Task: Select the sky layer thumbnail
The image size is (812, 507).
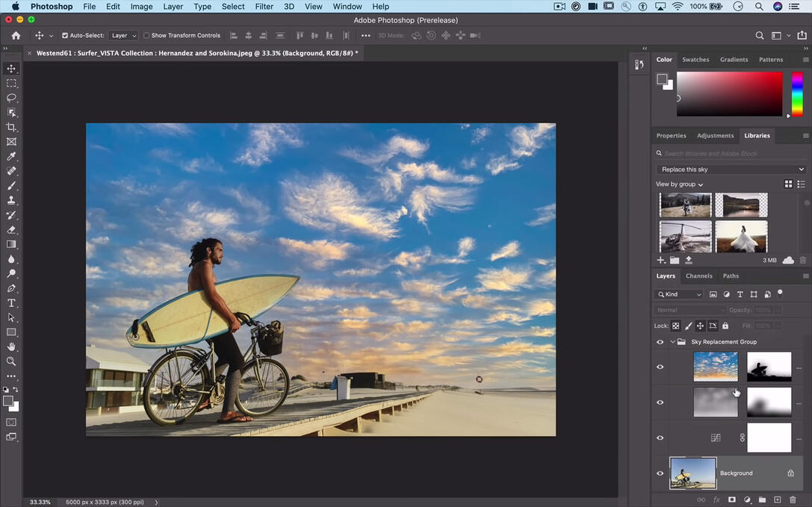Action: tap(715, 367)
